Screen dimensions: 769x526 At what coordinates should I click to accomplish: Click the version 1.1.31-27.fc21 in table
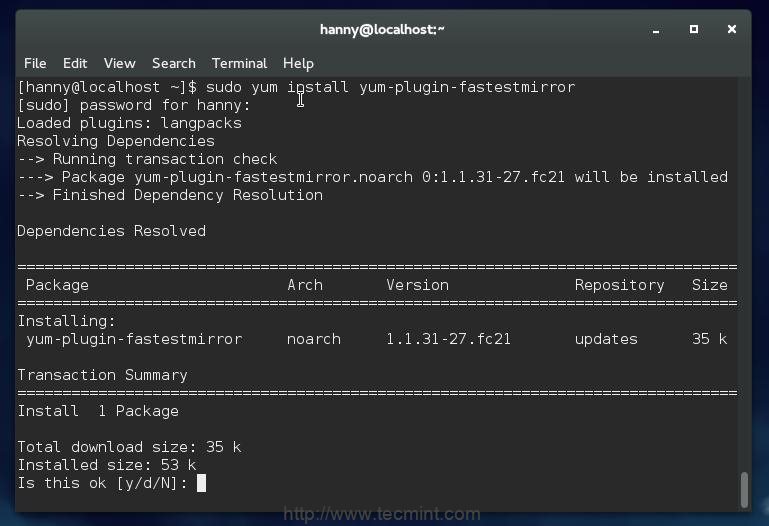(x=448, y=339)
